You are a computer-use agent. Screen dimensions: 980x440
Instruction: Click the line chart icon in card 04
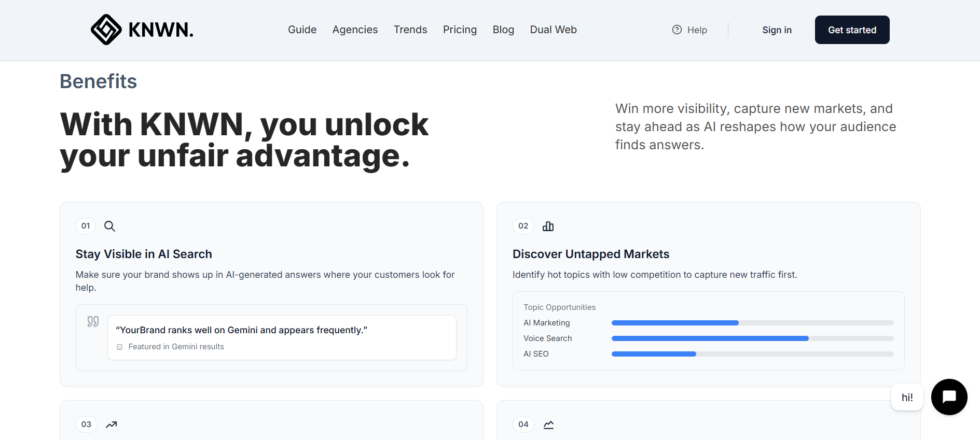pos(548,424)
